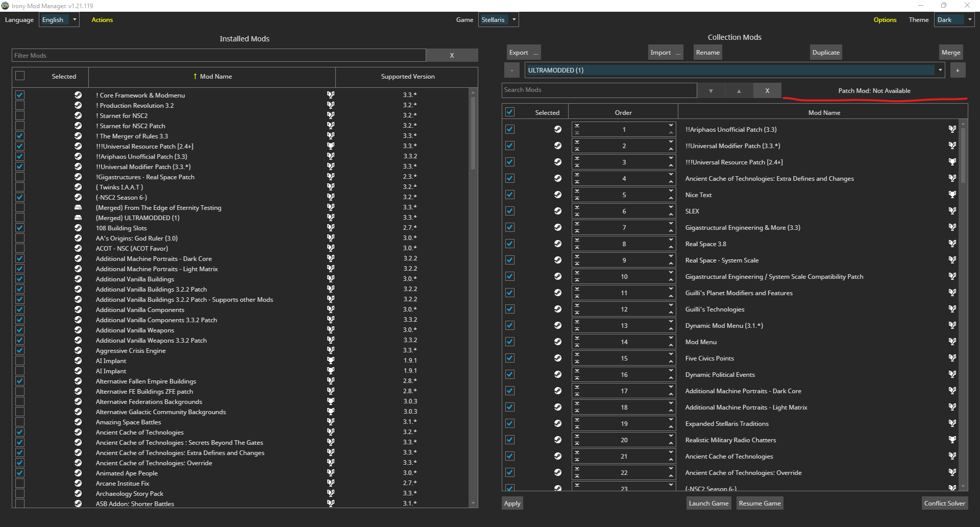Click local mod icon for (Merged) ULTRAMODDED (1)
The image size is (980, 527).
(78, 218)
